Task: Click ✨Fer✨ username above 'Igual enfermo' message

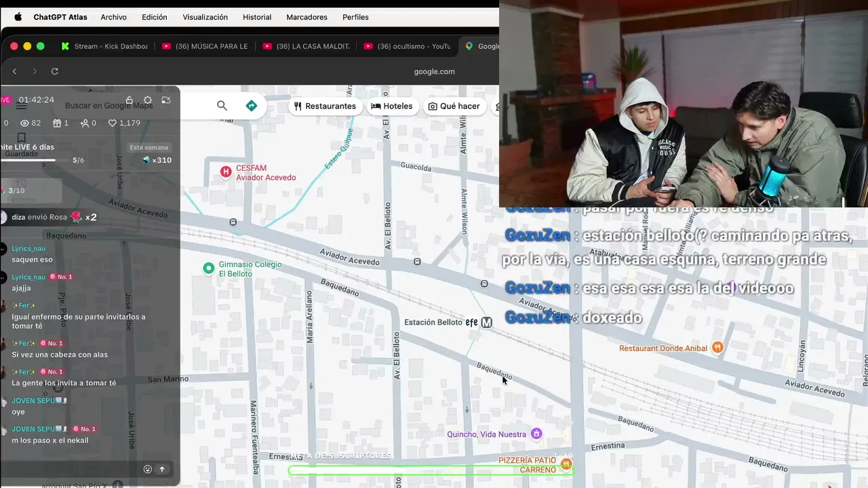Action: tap(24, 306)
